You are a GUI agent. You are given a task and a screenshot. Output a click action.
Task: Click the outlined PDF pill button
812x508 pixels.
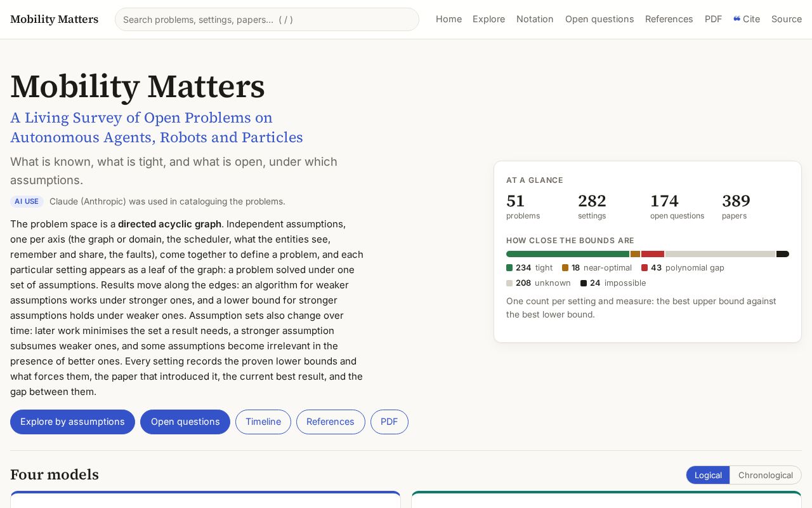pos(390,422)
